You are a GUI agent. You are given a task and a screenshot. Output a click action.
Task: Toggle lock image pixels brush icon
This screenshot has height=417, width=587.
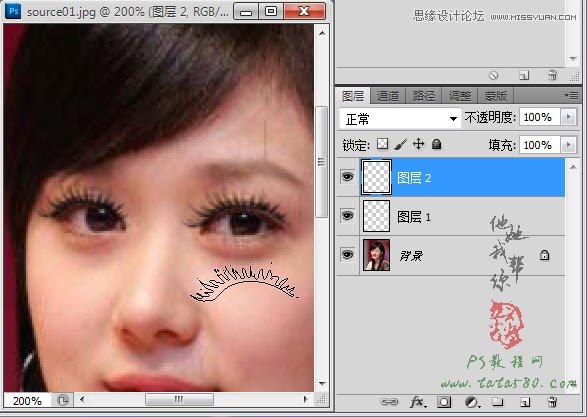(400, 144)
